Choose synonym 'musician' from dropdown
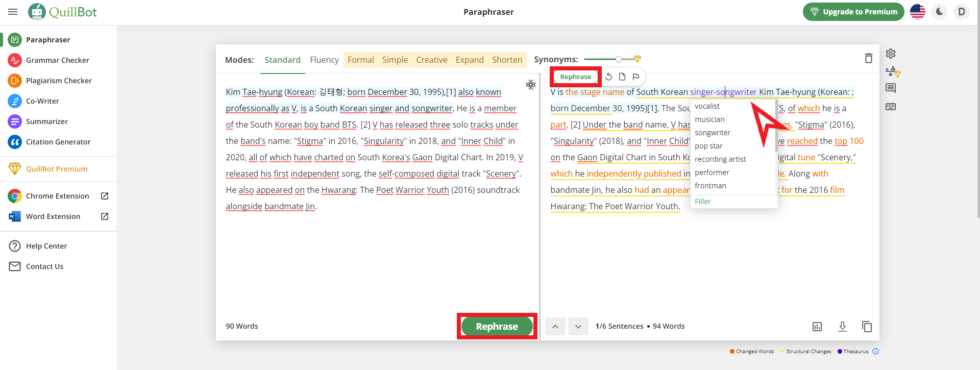Image resolution: width=980 pixels, height=370 pixels. (709, 119)
